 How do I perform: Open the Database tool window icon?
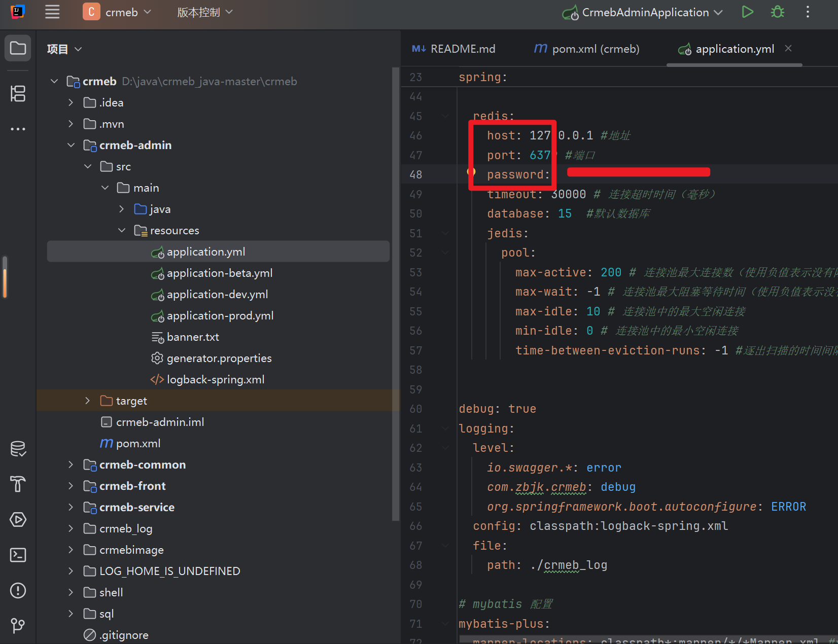(x=18, y=449)
